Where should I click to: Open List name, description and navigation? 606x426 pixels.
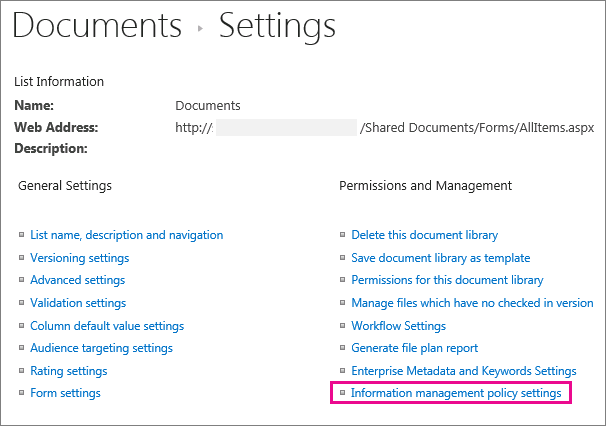[x=126, y=235]
